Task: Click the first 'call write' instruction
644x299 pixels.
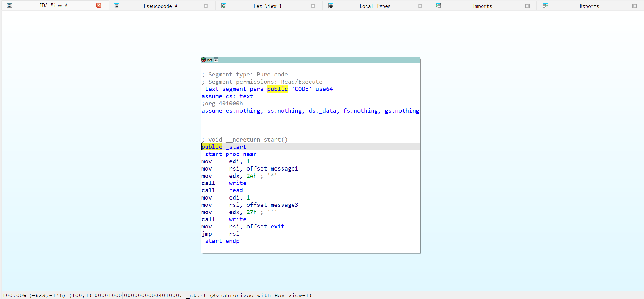Action: tap(224, 183)
